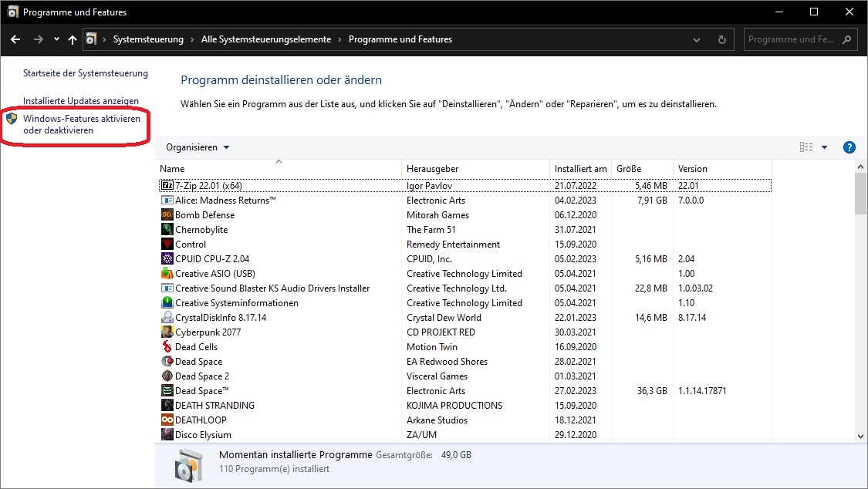
Task: Select the Disco Elysium entry
Action: pos(203,435)
